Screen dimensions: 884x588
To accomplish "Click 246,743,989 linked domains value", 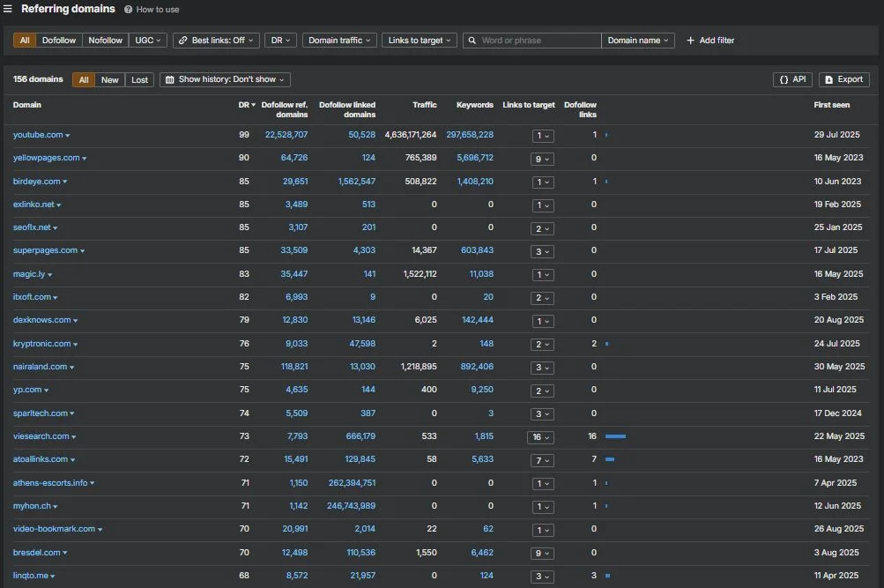I will click(352, 506).
